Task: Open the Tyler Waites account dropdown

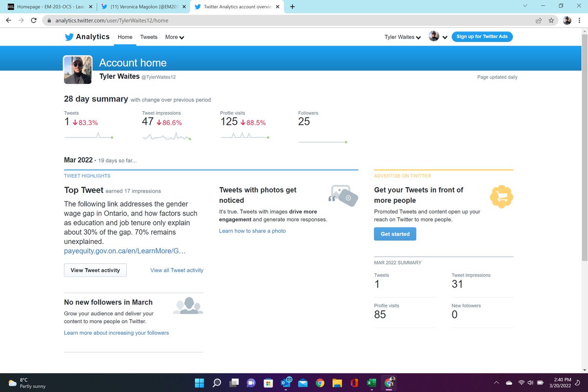Action: [x=403, y=37]
